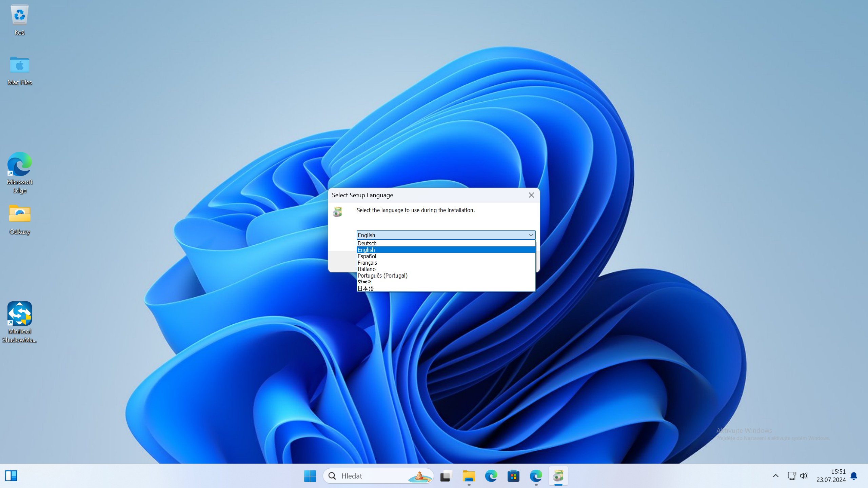Open the Koš recycle bin icon
The image size is (868, 488).
[x=19, y=15]
